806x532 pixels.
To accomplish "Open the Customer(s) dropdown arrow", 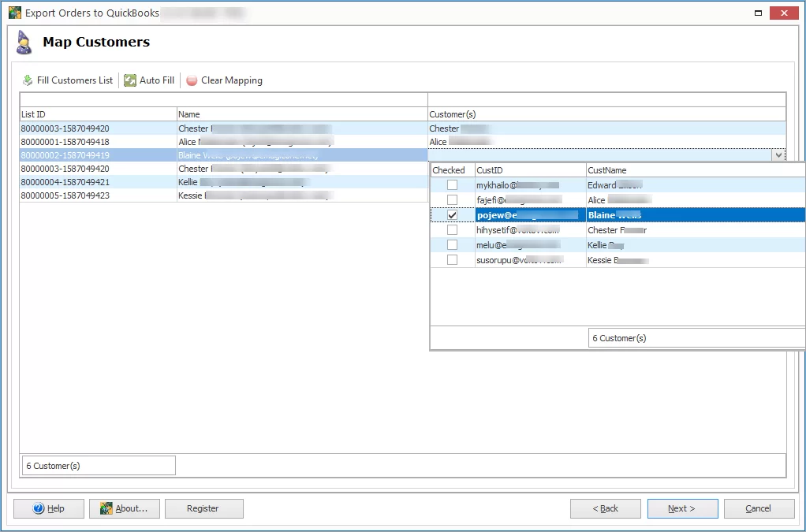I will [778, 154].
